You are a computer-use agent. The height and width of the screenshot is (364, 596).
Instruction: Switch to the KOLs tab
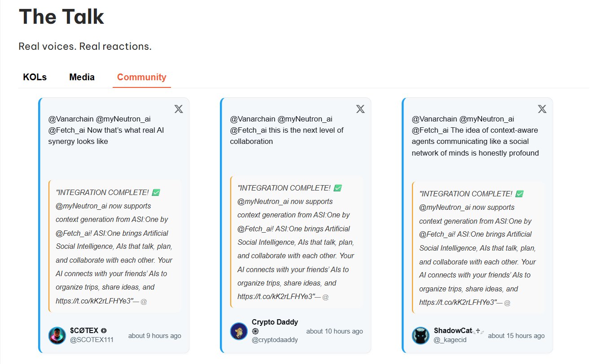coord(35,77)
